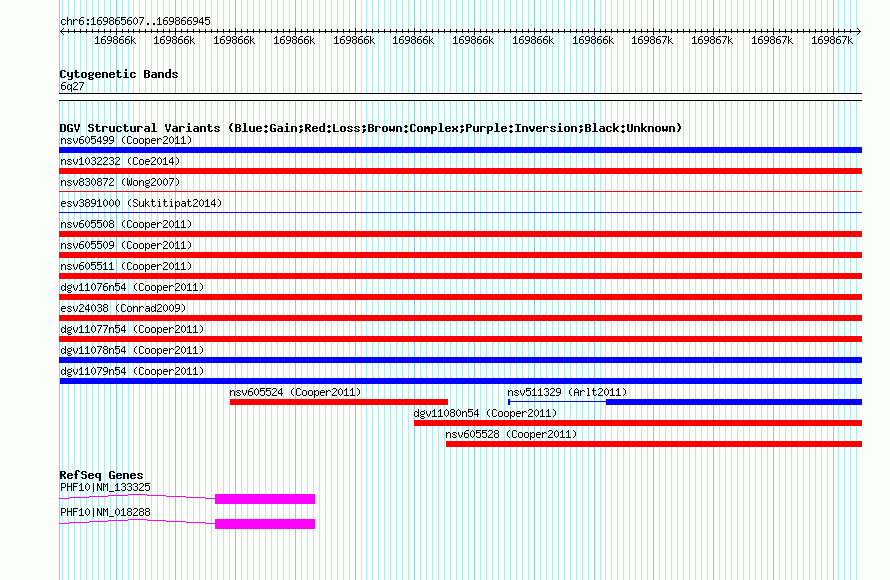Open variant nsv605499 (Cooper2011) label
Viewport: 890px width, 580px height.
pos(126,140)
